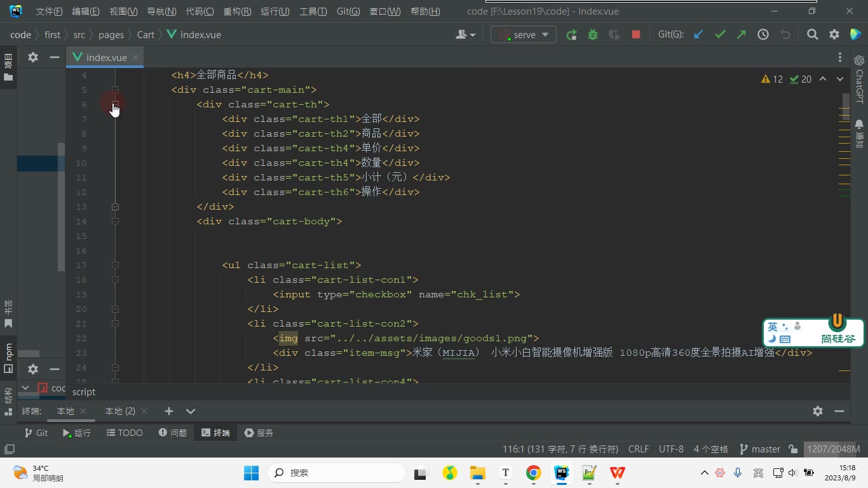Image resolution: width=868 pixels, height=488 pixels.
Task: Open Search Everywhere magnifier icon
Action: 812,35
